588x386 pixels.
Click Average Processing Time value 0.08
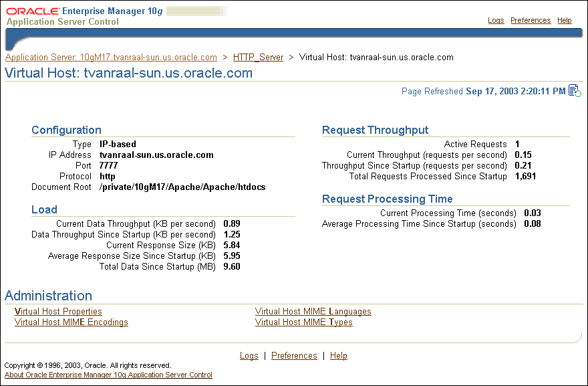tap(533, 224)
